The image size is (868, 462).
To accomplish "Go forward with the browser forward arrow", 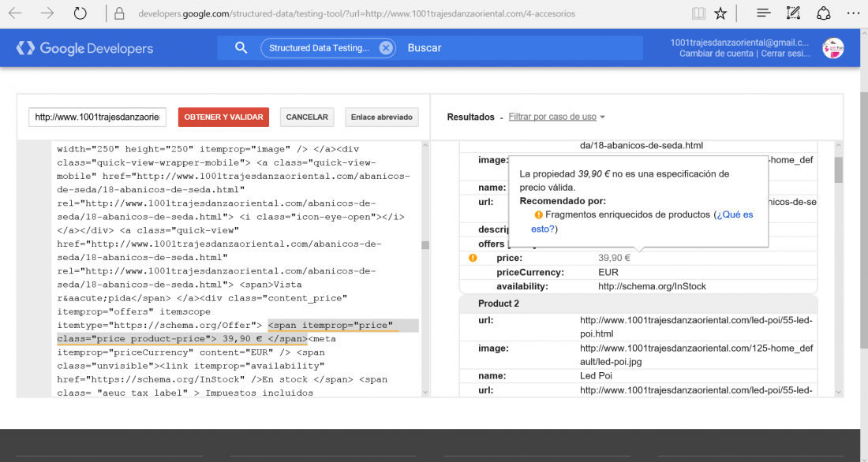I will [47, 13].
